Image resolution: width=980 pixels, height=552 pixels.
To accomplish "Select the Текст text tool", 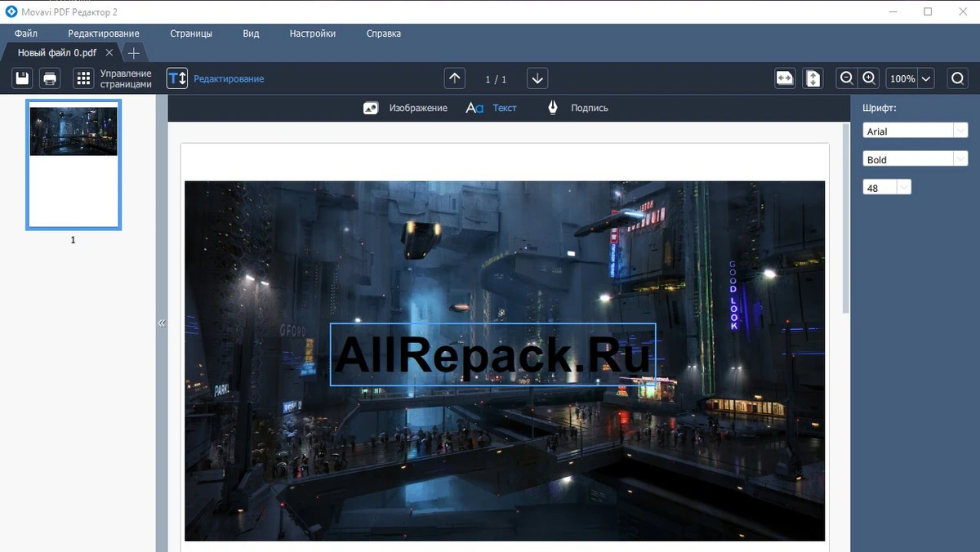I will (x=491, y=108).
